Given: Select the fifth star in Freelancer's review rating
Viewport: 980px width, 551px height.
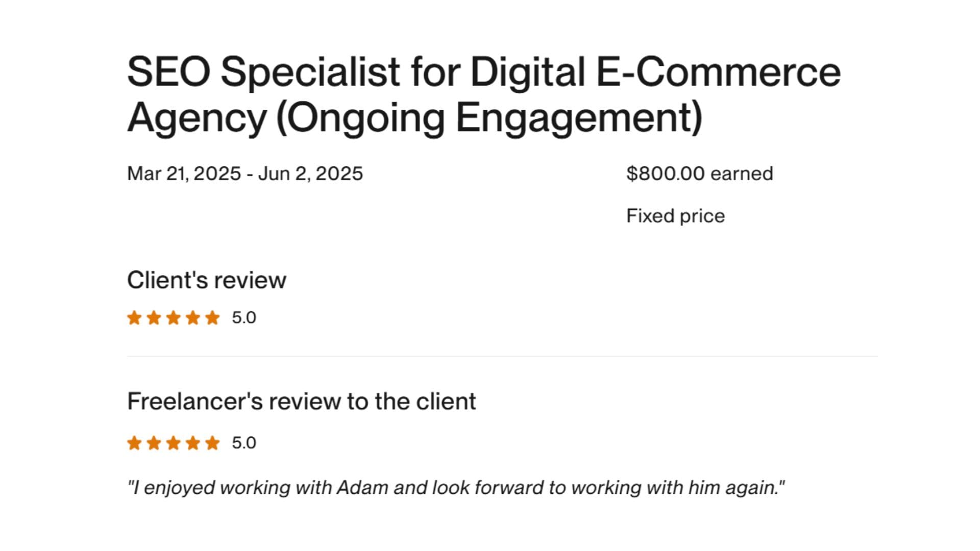Looking at the screenshot, I should point(212,443).
